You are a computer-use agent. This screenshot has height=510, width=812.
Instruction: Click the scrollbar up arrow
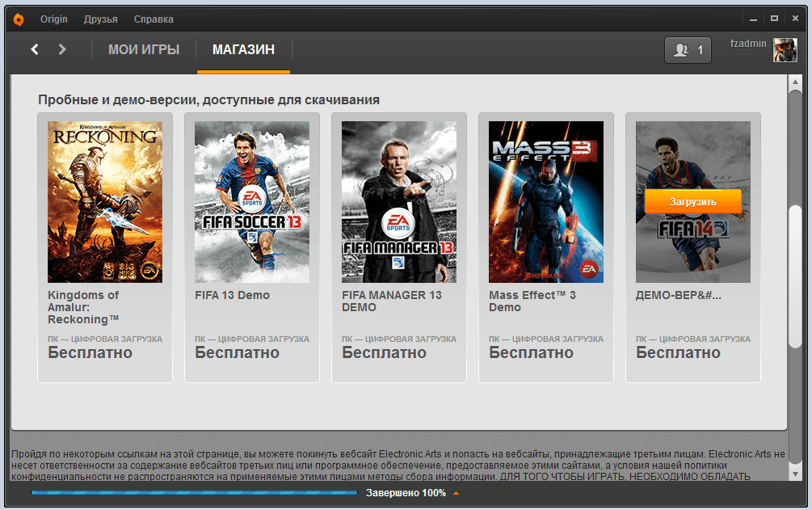pyautogui.click(x=795, y=82)
